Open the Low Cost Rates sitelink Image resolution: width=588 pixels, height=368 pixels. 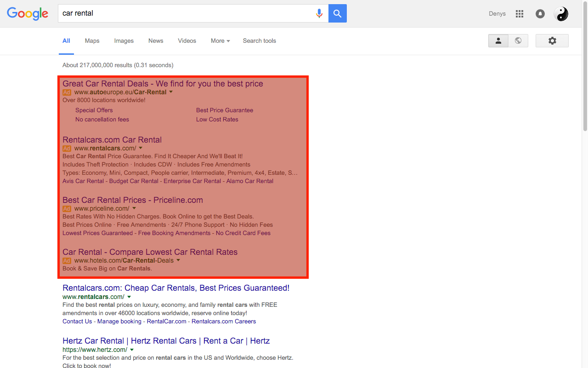tap(217, 120)
